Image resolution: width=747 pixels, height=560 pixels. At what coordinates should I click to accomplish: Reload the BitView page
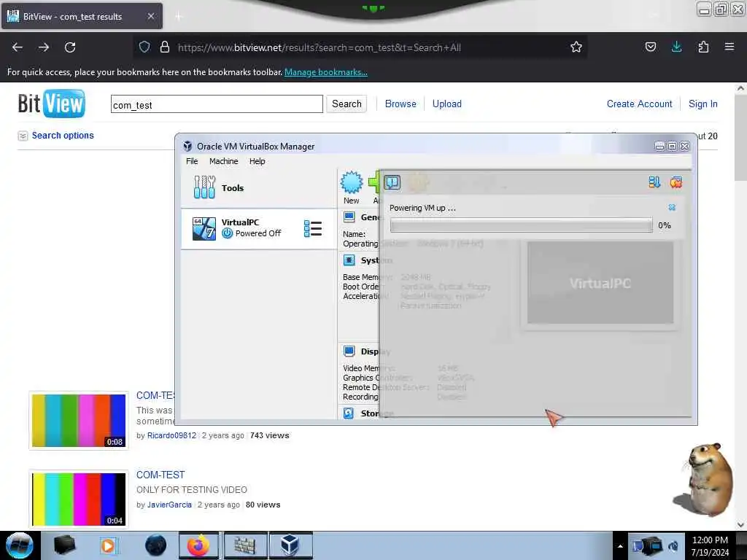[70, 47]
